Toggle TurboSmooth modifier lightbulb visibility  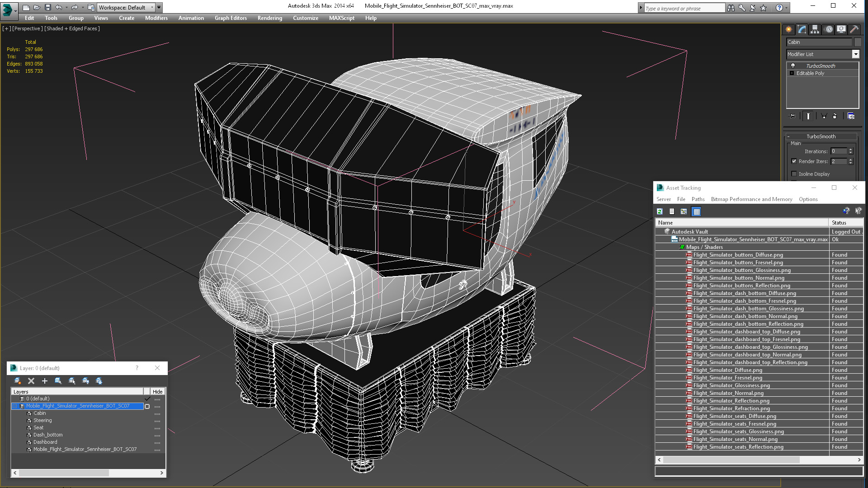point(793,66)
